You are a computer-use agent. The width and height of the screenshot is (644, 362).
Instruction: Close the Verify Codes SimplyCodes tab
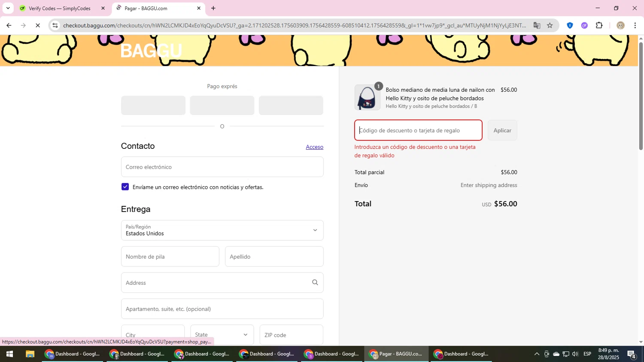(x=103, y=8)
